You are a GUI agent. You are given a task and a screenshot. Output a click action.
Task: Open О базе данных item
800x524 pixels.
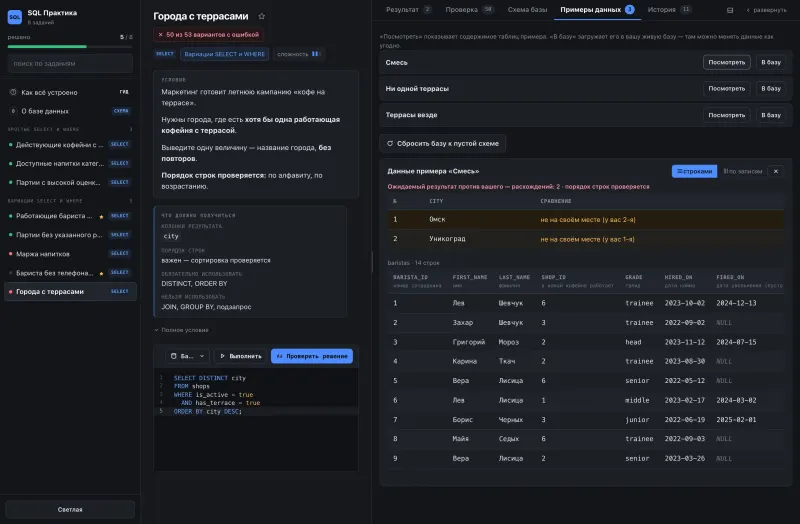[70, 111]
